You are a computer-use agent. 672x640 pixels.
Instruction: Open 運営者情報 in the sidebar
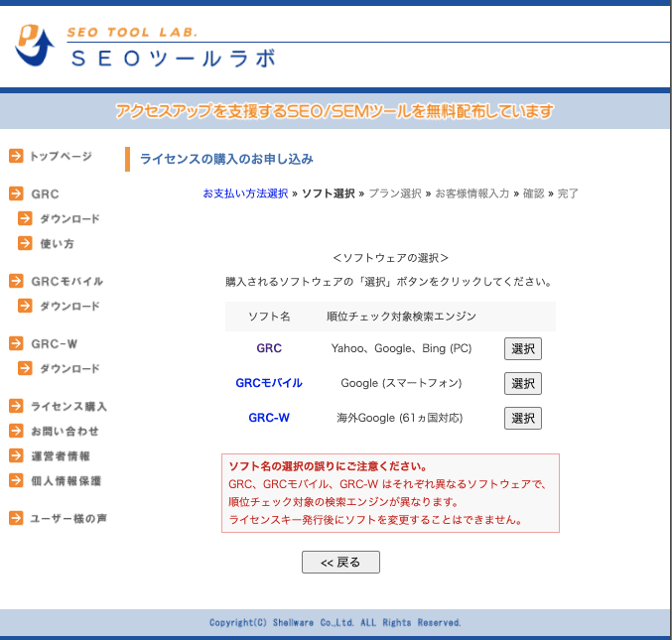[x=61, y=455]
